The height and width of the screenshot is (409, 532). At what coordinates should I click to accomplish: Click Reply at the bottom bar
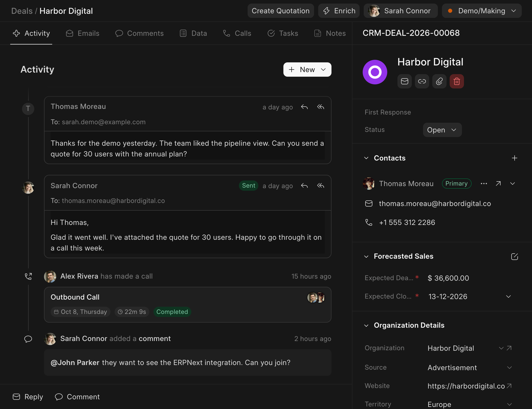[x=28, y=397]
